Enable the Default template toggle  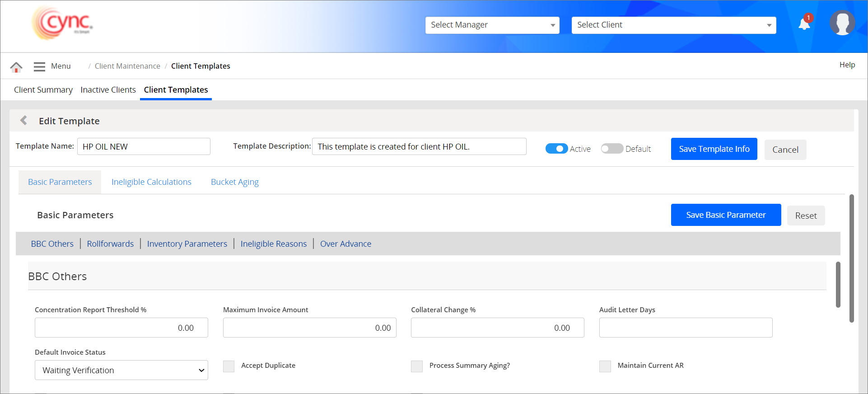[x=611, y=149]
